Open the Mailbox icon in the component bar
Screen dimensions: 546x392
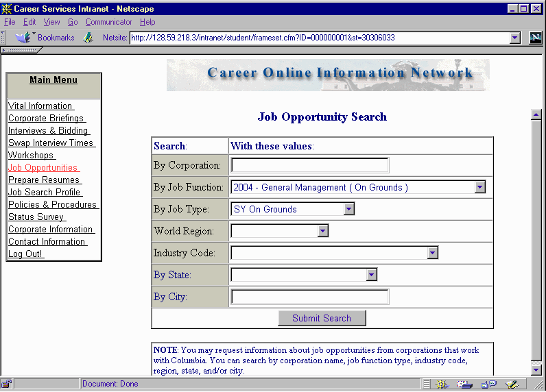[x=465, y=384]
